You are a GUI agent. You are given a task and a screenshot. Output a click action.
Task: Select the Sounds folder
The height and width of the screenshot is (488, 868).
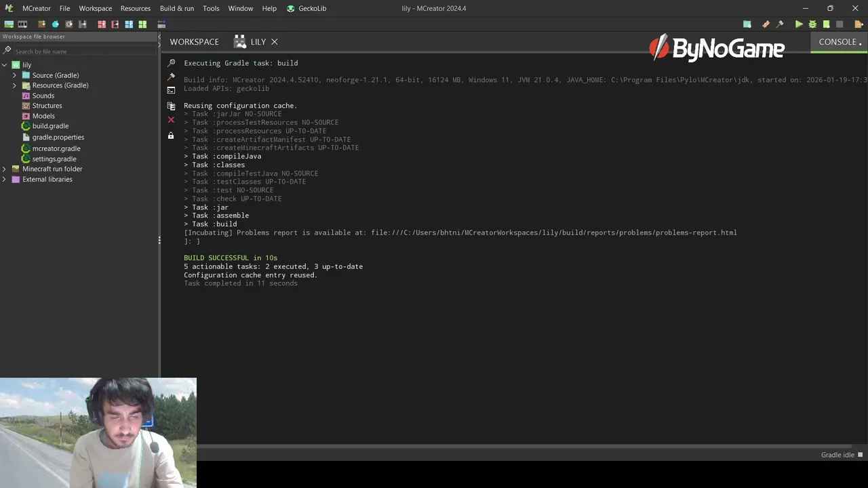point(43,96)
